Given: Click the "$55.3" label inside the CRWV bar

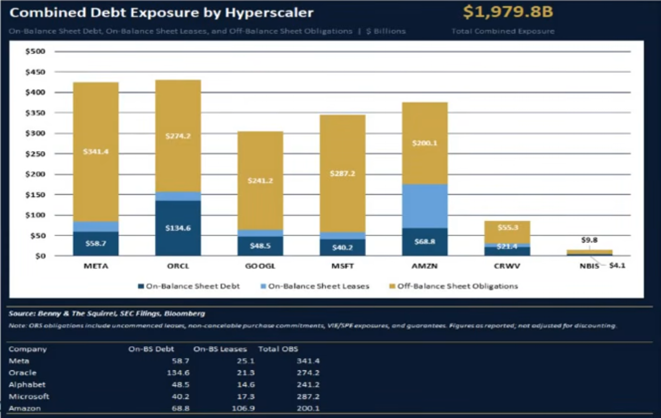Looking at the screenshot, I should (508, 228).
